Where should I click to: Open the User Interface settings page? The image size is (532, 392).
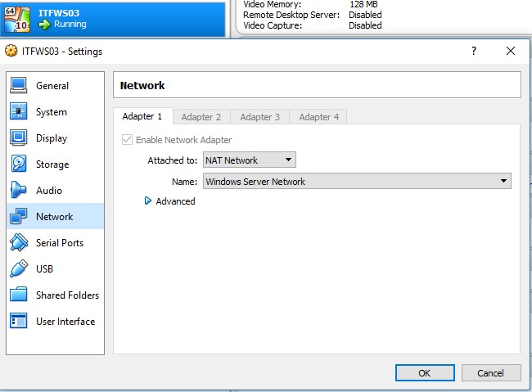coord(55,321)
